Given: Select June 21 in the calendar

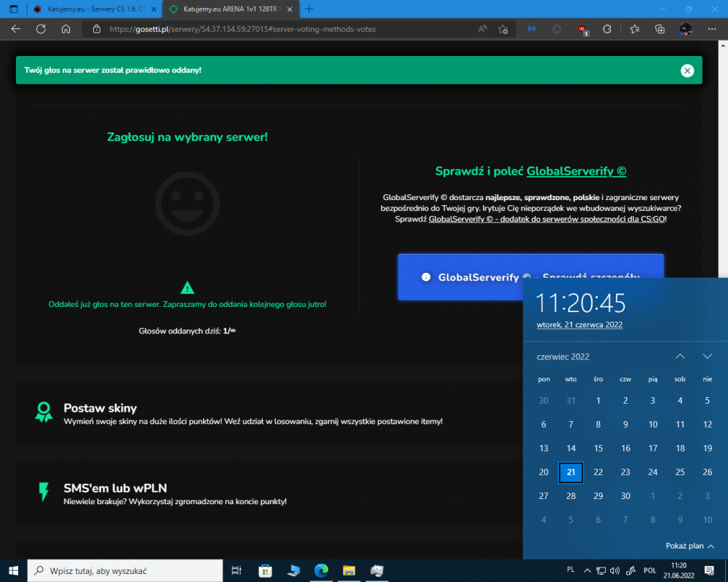Looking at the screenshot, I should (x=571, y=472).
